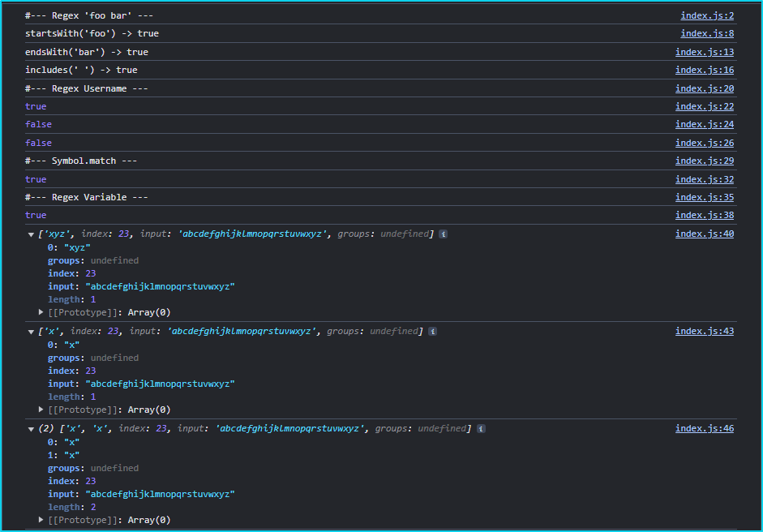Click the info icon beside the 'xyz' array

[x=444, y=234]
